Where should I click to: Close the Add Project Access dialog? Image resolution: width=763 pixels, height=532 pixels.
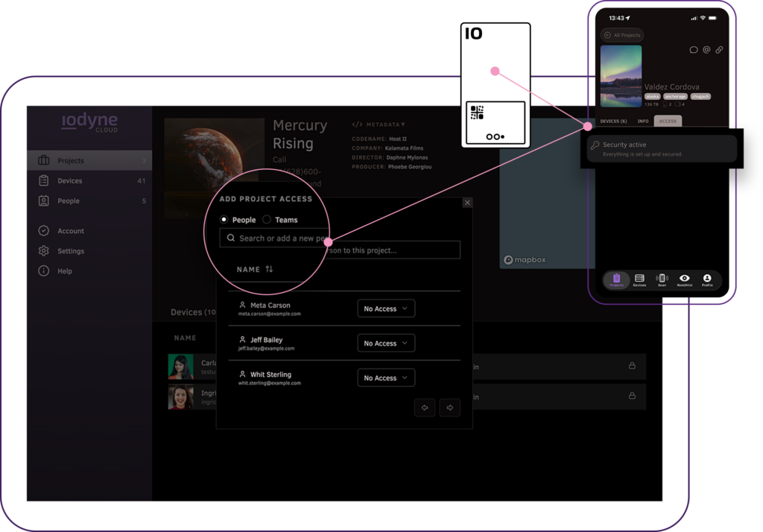point(467,203)
